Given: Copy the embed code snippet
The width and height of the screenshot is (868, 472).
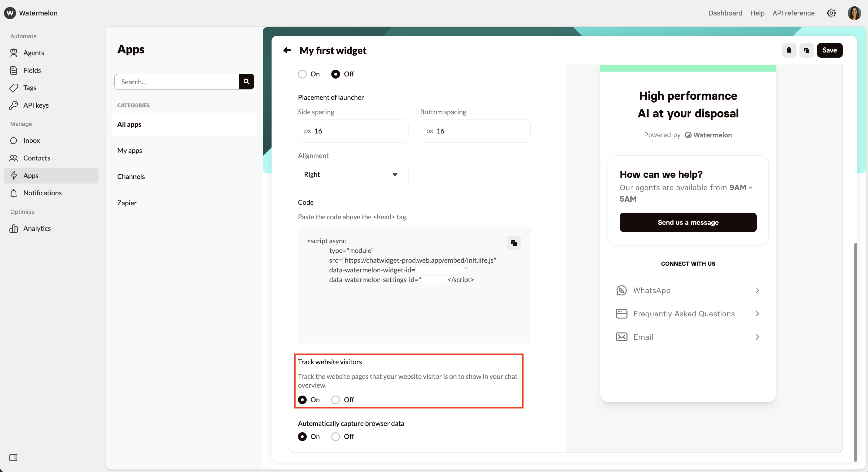Looking at the screenshot, I should (514, 243).
